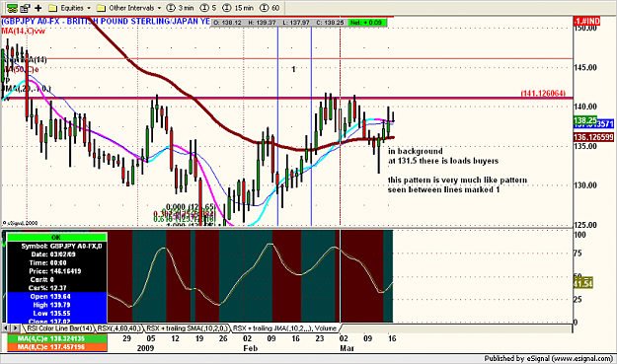
Task: Click the GBPJPY A0-FX chart title
Action: pos(106,22)
